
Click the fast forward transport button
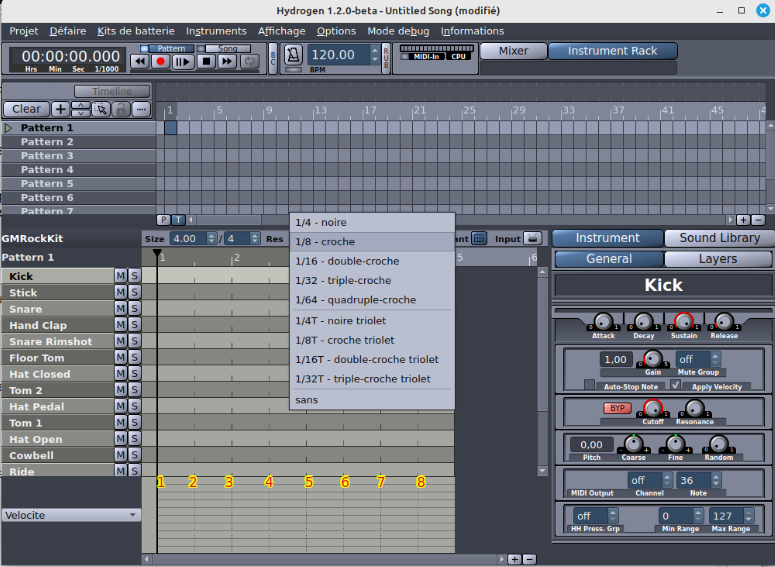tap(227, 62)
